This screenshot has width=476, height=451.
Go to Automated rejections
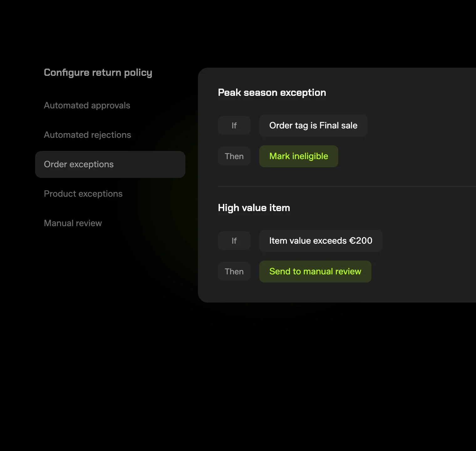[x=87, y=135]
